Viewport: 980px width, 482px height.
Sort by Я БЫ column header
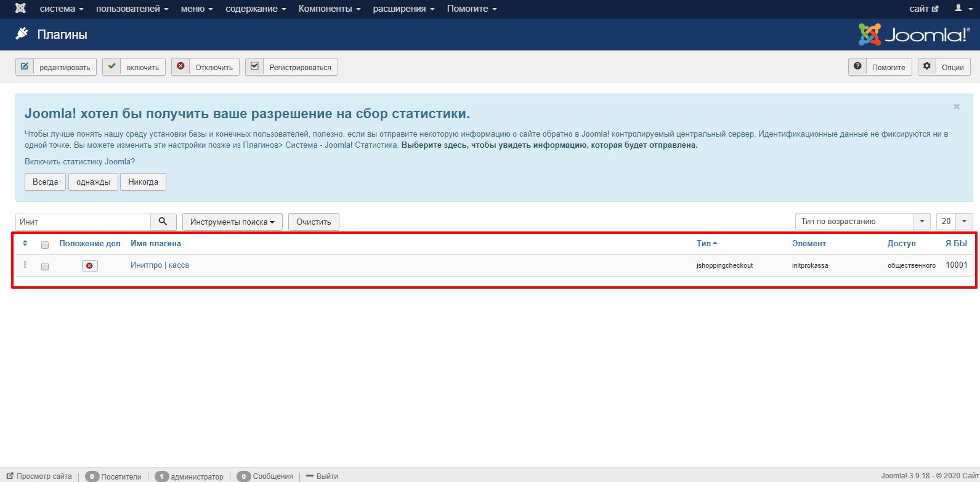click(x=956, y=244)
